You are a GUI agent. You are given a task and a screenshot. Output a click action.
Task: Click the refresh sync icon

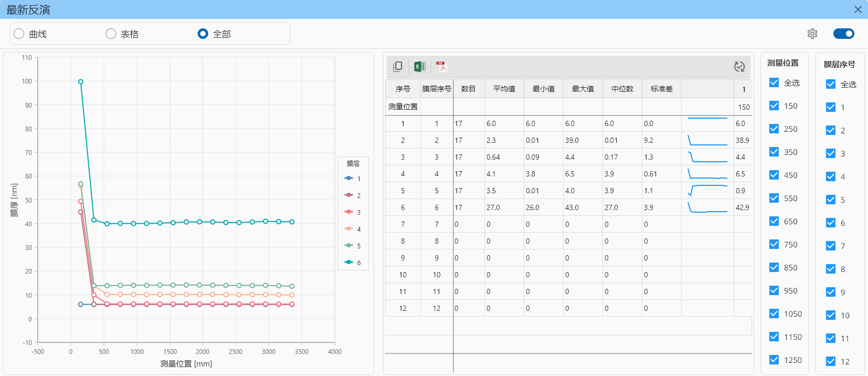tap(739, 67)
